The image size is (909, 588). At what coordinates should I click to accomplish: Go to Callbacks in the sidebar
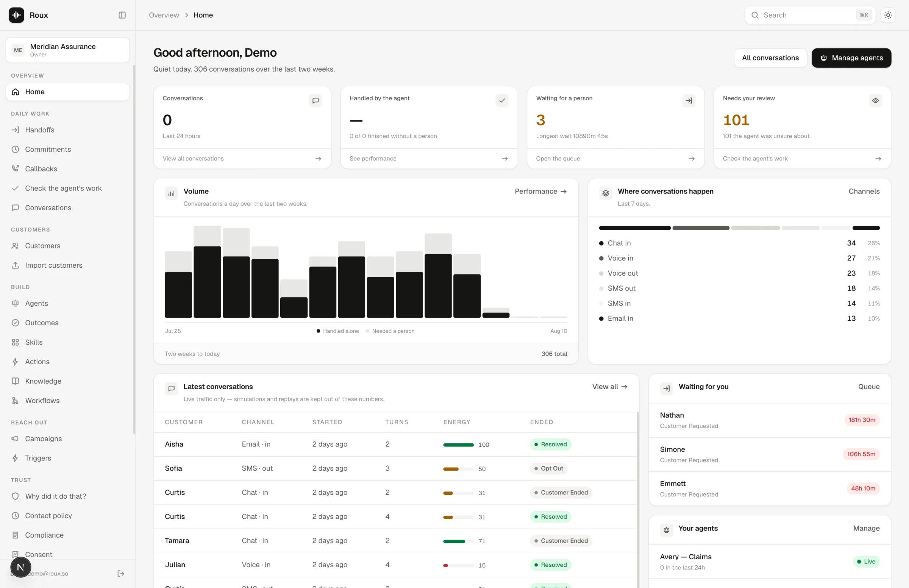67,169
